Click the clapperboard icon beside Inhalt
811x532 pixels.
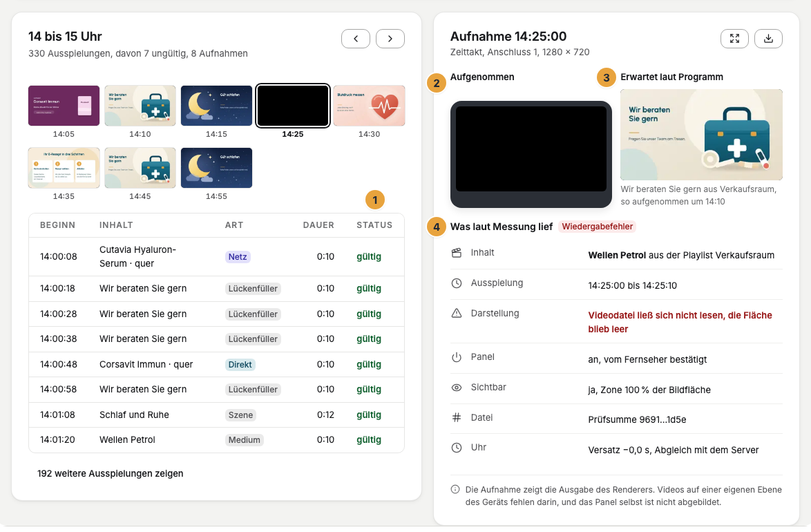(456, 253)
